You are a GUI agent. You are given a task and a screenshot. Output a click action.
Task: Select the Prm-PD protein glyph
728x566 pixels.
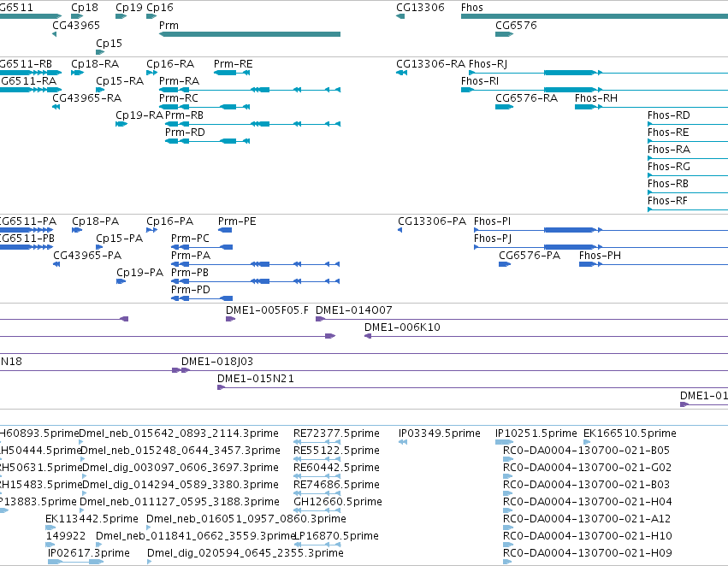[202, 298]
